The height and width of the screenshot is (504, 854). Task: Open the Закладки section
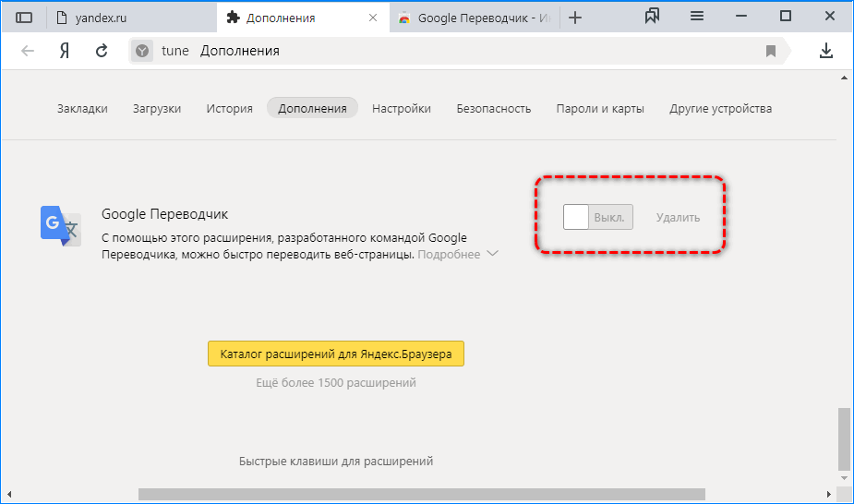point(82,108)
